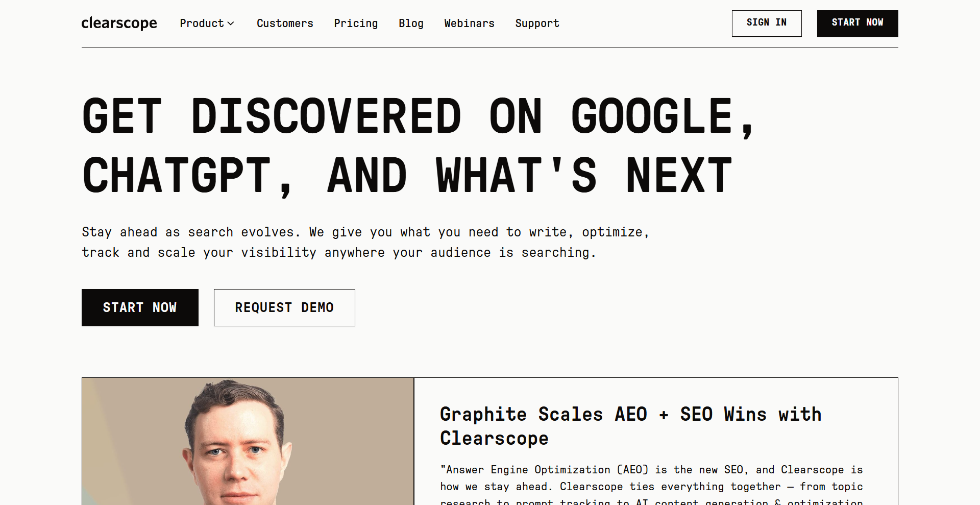Click the clearscope logo
This screenshot has height=505, width=980.
point(119,23)
